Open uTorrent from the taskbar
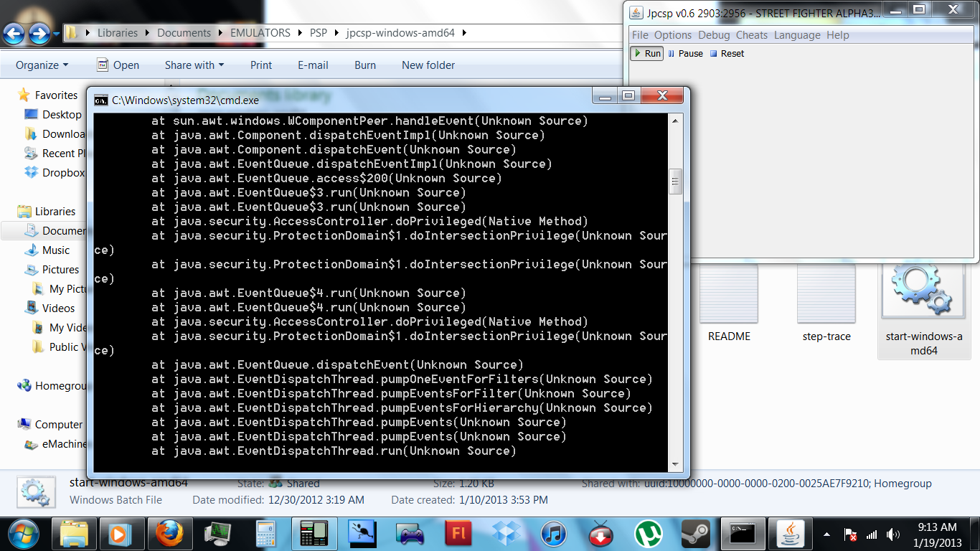The height and width of the screenshot is (551, 980). coord(649,534)
